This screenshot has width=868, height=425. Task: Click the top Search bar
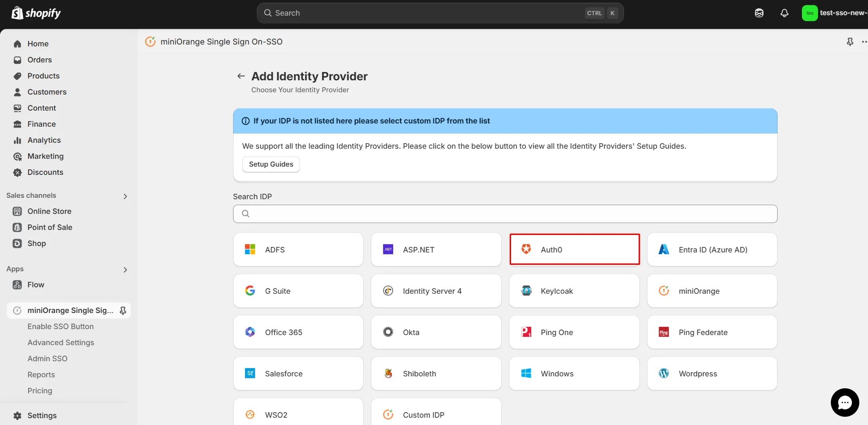440,13
